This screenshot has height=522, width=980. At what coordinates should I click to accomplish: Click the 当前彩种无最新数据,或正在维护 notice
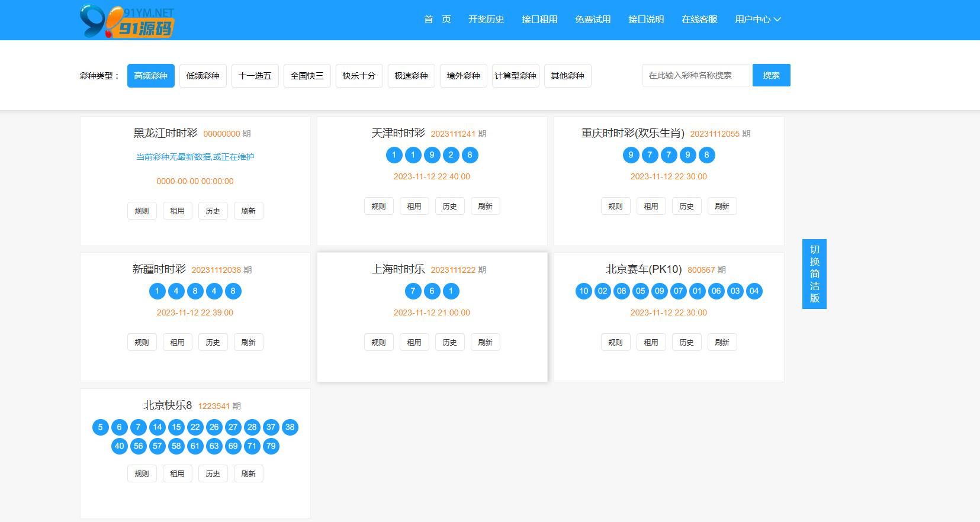pyautogui.click(x=195, y=157)
